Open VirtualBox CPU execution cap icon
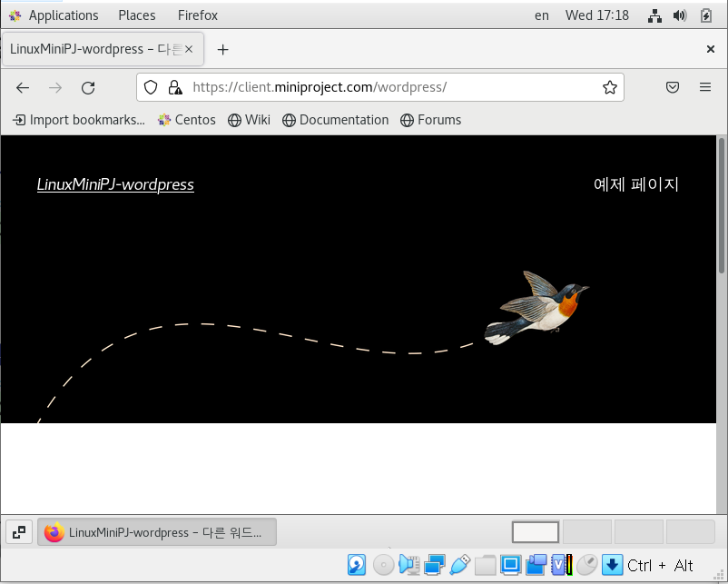Image resolution: width=728 pixels, height=584 pixels. pos(562,565)
